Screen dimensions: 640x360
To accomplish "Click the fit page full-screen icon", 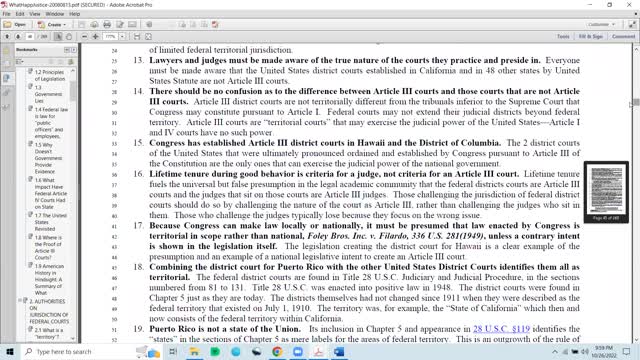I will click(x=148, y=37).
